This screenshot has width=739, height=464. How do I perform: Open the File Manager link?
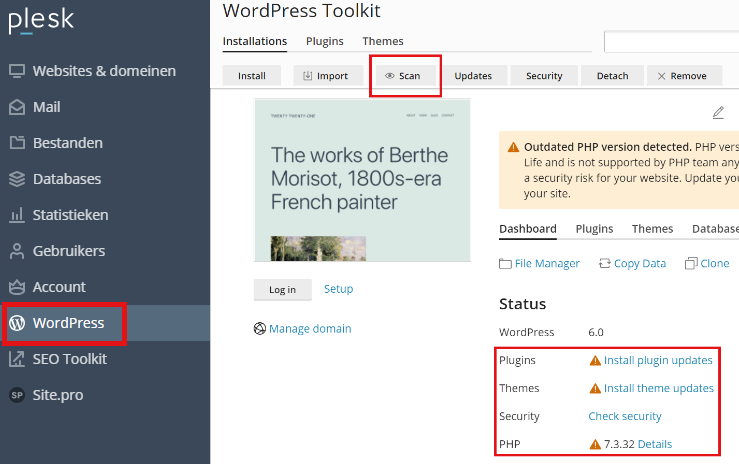click(547, 263)
